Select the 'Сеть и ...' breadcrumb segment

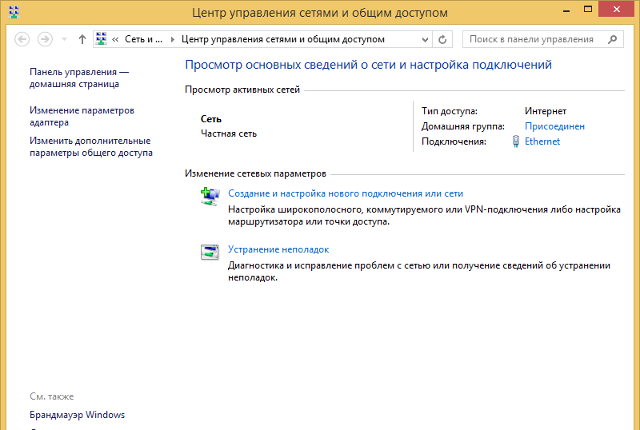[x=144, y=39]
